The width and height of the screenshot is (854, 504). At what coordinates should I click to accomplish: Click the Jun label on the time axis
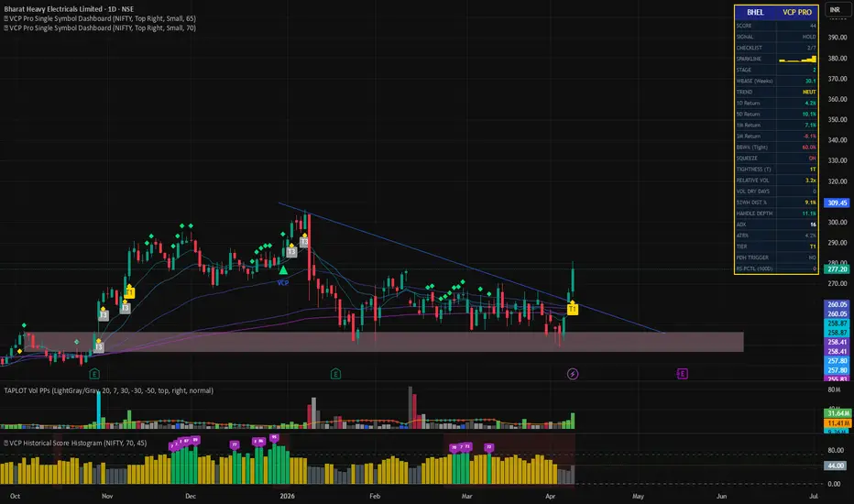pos(721,496)
